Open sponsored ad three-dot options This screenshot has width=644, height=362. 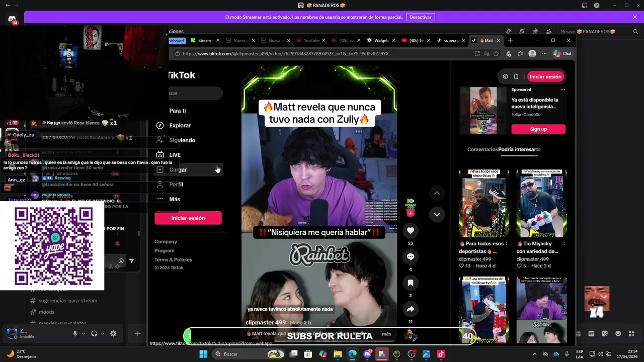pyautogui.click(x=562, y=89)
